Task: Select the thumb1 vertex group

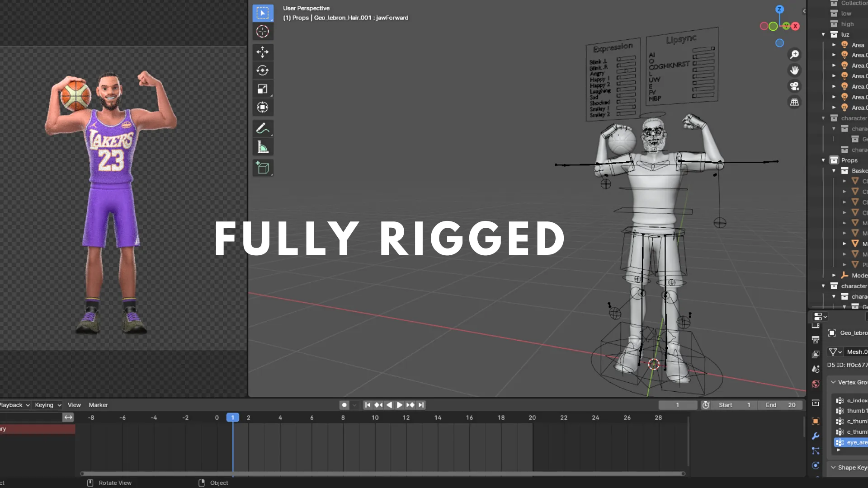Action: [x=851, y=411]
